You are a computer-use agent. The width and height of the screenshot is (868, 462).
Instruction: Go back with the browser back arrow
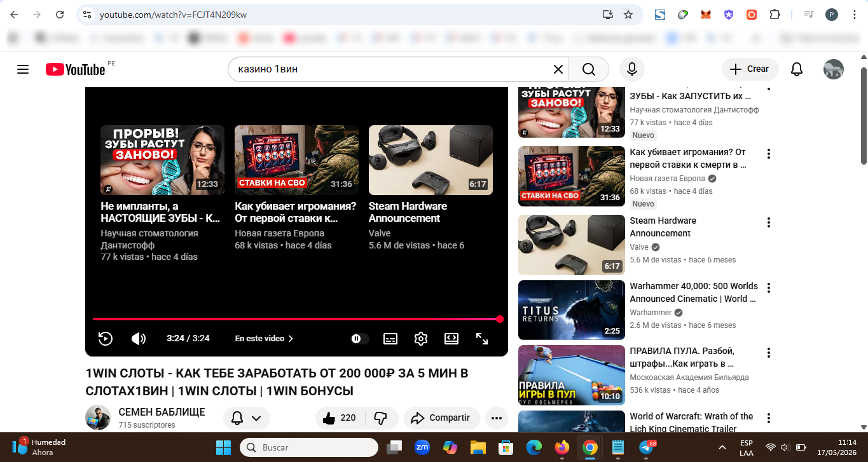(14, 15)
